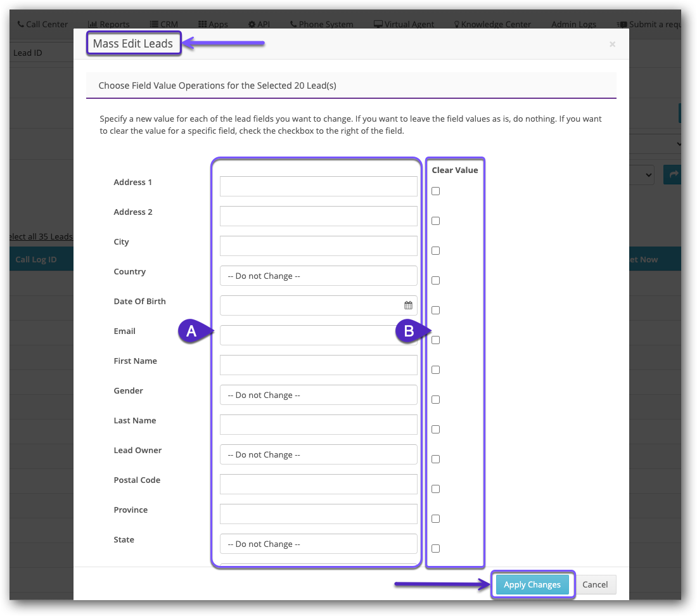This screenshot has height=616, width=697.
Task: Open the Reports menu
Action: pyautogui.click(x=108, y=24)
